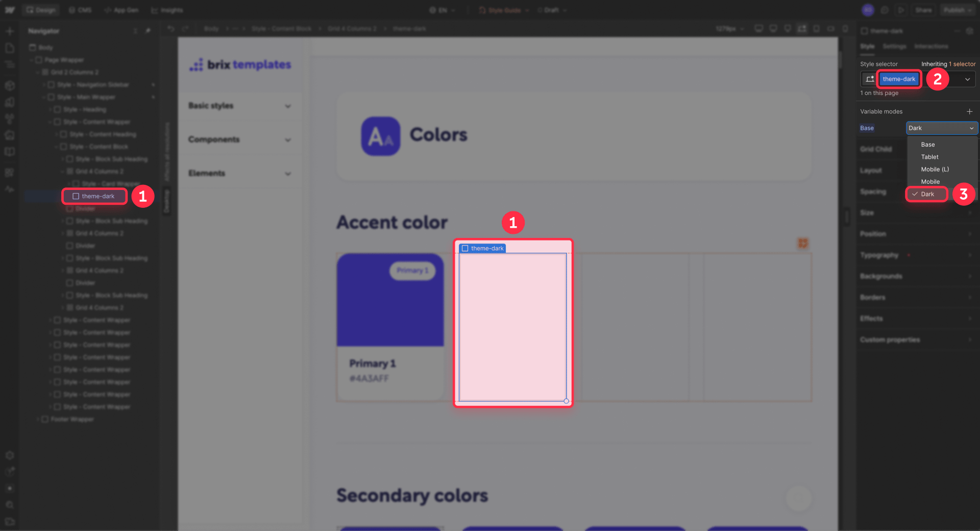Click the Share button
The width and height of the screenshot is (980, 531).
pos(923,10)
